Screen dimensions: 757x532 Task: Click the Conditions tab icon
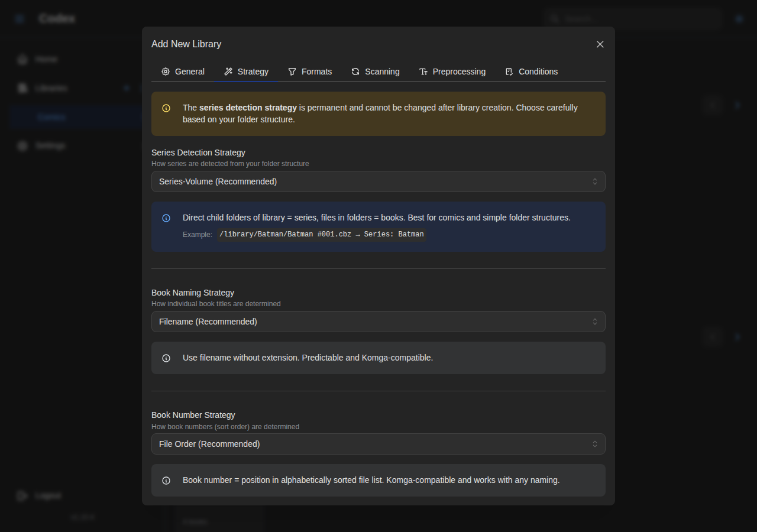509,72
